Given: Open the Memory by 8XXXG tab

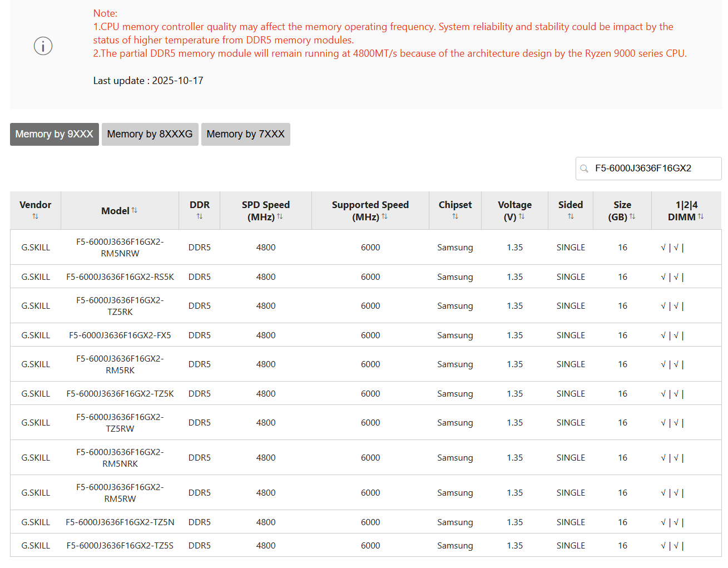Looking at the screenshot, I should coord(150,134).
